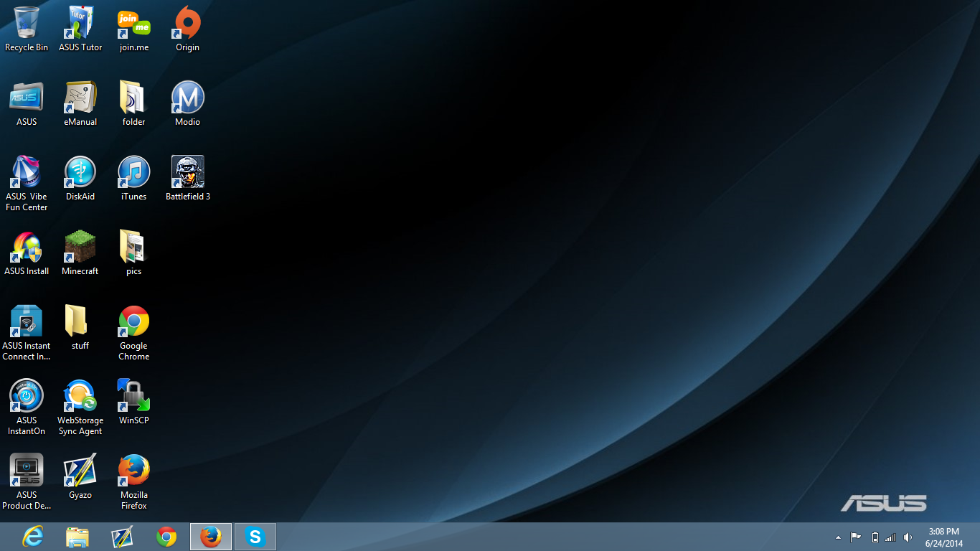
Task: Switch to Firefox in the taskbar
Action: (x=211, y=537)
